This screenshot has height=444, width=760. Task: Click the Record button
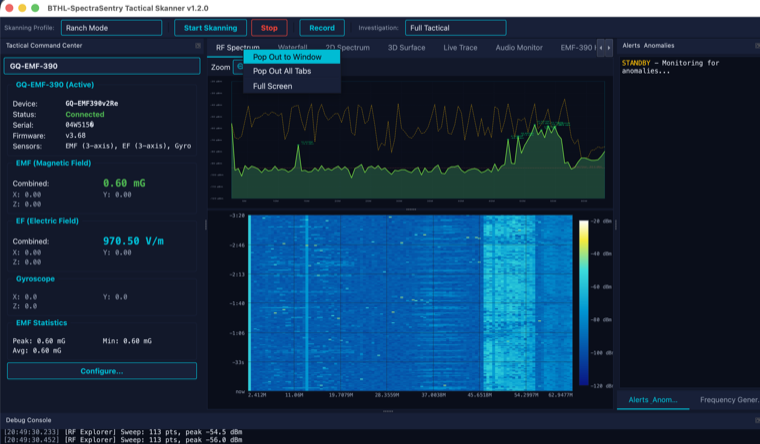click(x=322, y=28)
